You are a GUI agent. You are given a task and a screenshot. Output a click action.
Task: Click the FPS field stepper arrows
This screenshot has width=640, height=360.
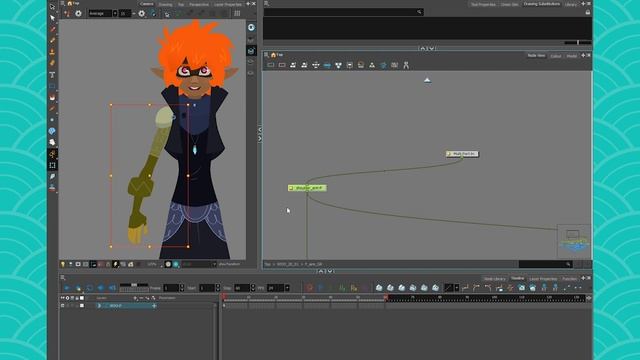(x=287, y=288)
